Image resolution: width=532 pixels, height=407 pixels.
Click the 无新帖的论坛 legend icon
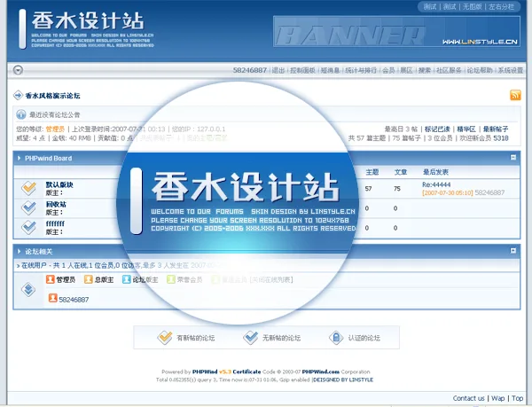(x=251, y=338)
